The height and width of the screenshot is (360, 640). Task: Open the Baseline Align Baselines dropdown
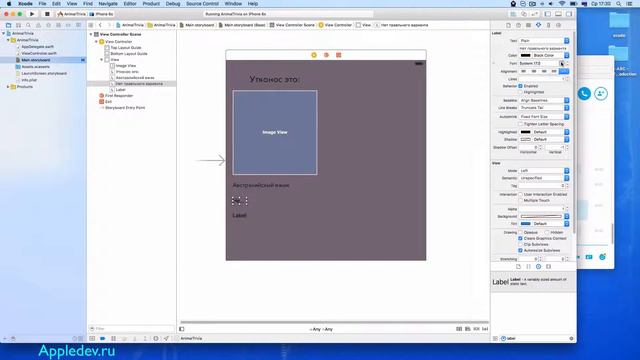point(544,100)
